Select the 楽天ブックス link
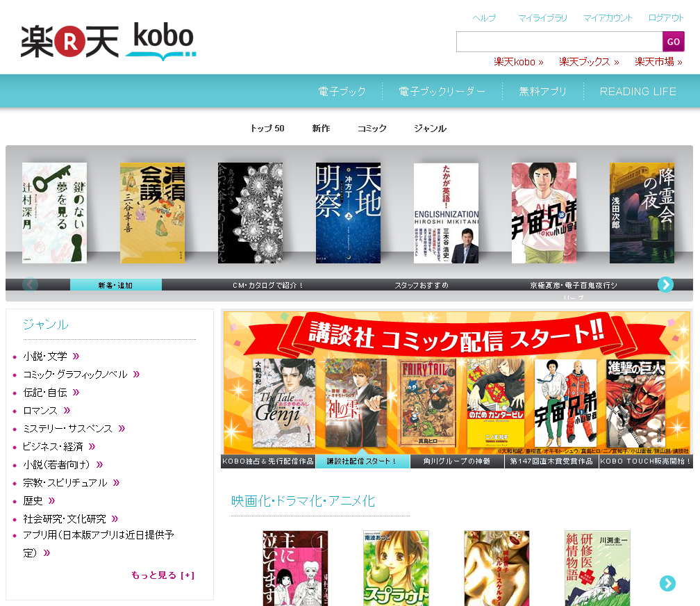 [589, 62]
